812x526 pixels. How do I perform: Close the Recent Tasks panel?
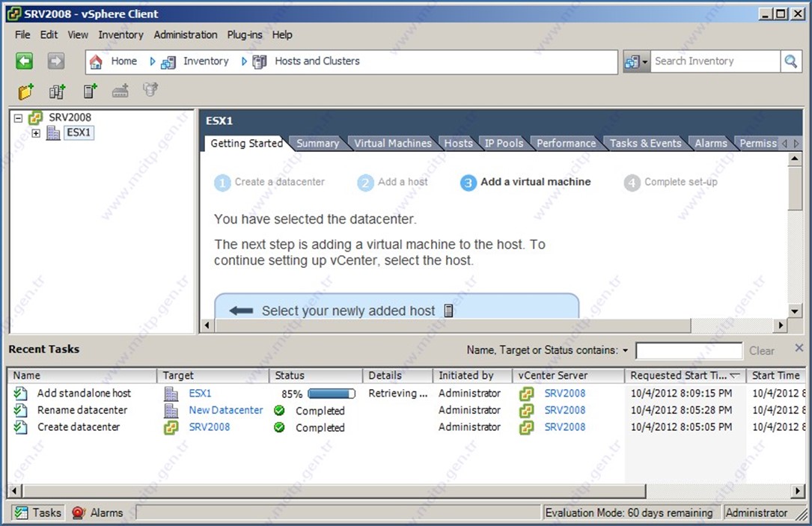799,349
